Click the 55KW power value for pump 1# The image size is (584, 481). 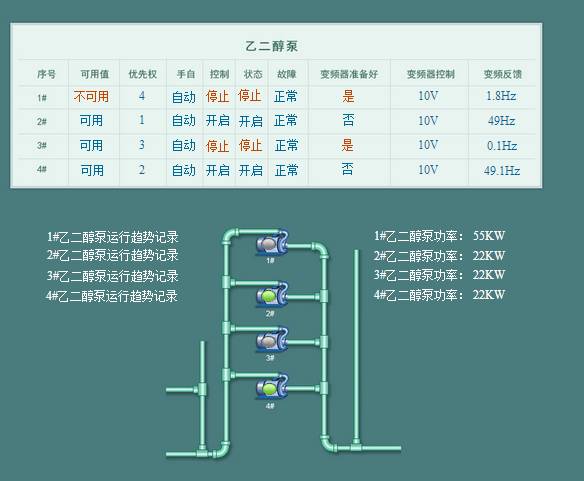click(489, 235)
